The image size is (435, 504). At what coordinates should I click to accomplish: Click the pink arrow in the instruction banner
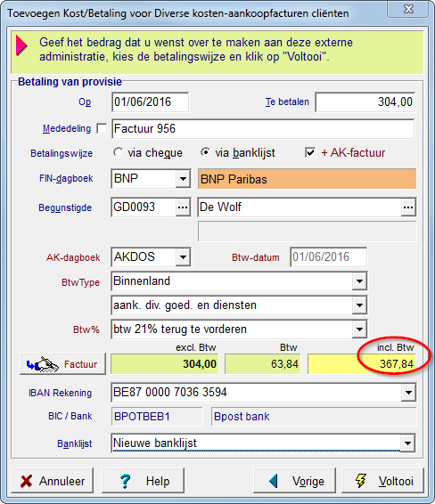click(x=21, y=45)
